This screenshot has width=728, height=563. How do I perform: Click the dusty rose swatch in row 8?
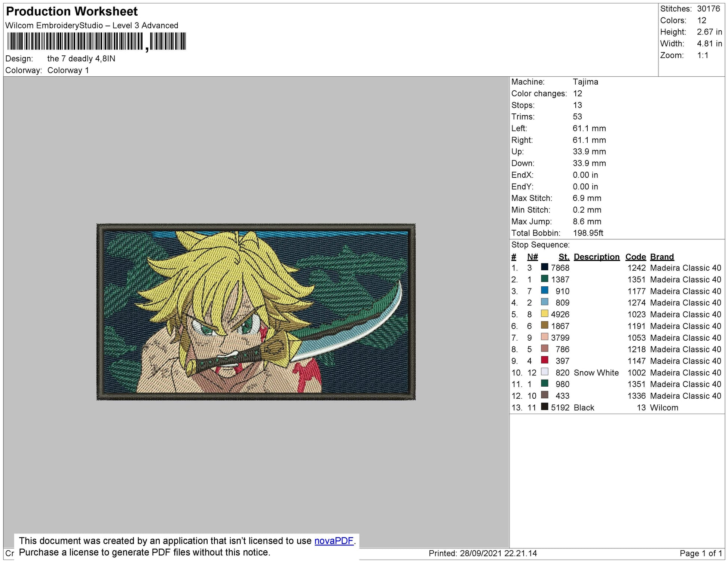(544, 349)
